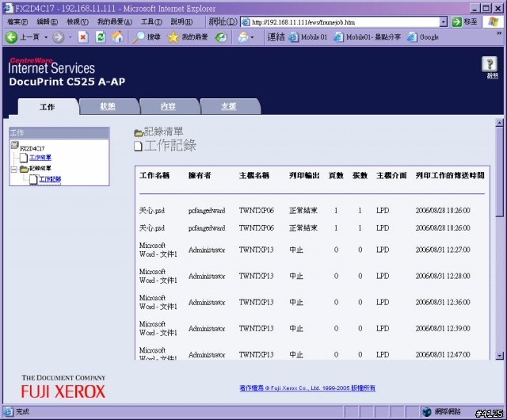Open the Mail envelope icon
The width and height of the screenshot is (507, 420).
tap(243, 37)
